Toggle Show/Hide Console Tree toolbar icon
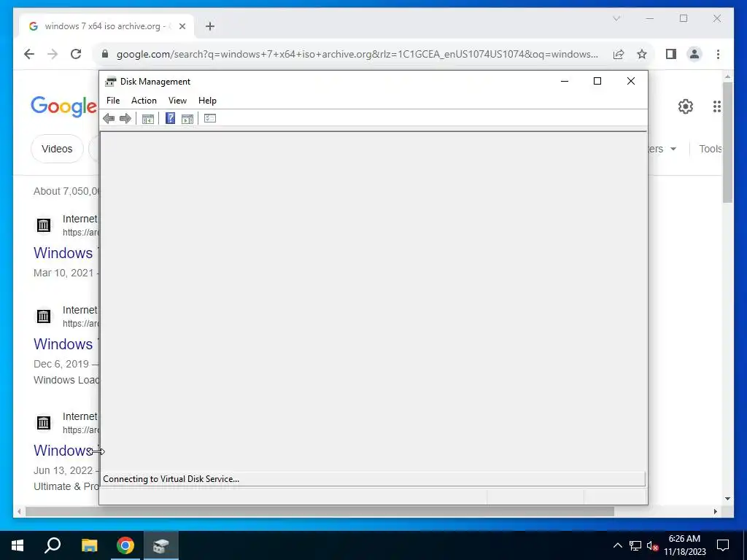This screenshot has height=560, width=747. tap(147, 119)
